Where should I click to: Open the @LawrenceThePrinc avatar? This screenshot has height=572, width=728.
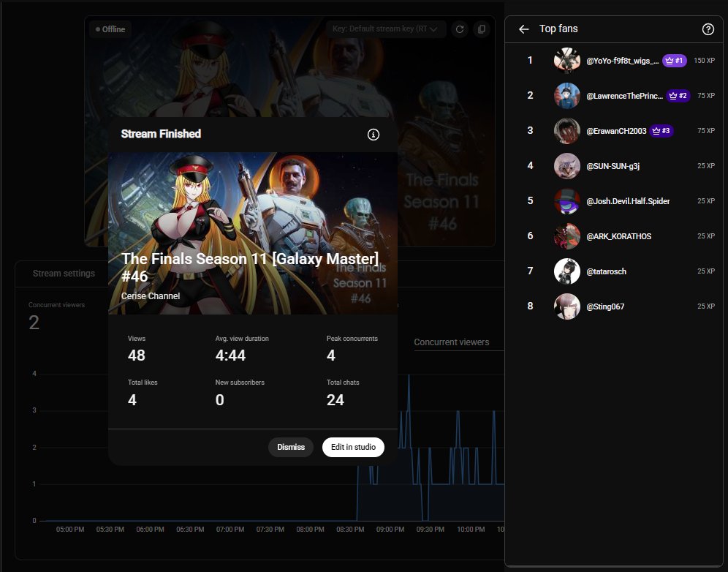coord(567,96)
